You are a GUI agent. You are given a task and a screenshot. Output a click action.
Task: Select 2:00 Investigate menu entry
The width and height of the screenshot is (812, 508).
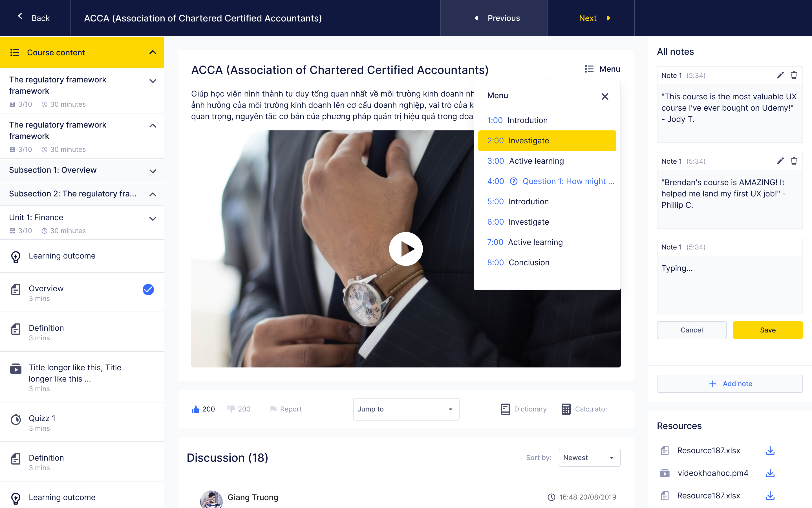pos(547,141)
